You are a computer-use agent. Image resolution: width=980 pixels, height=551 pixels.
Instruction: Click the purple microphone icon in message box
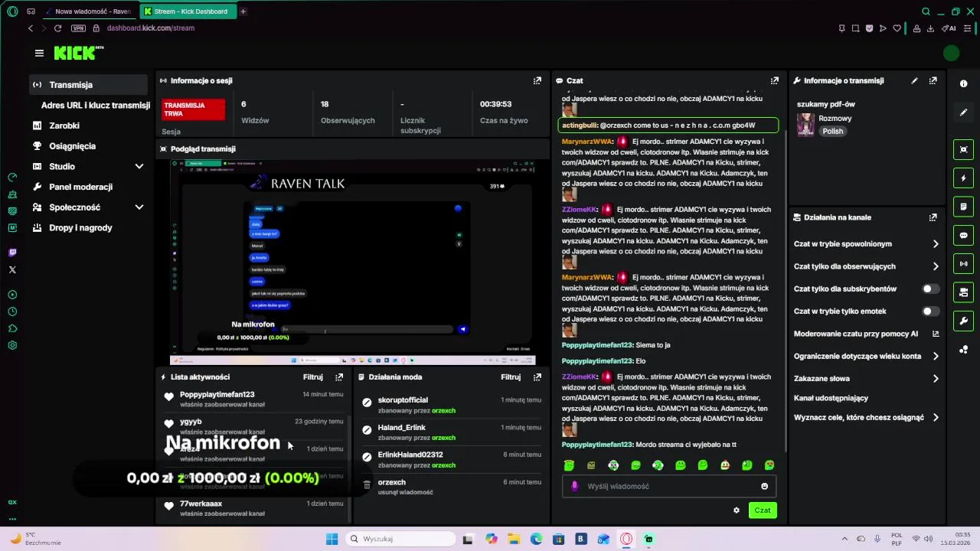click(x=574, y=486)
